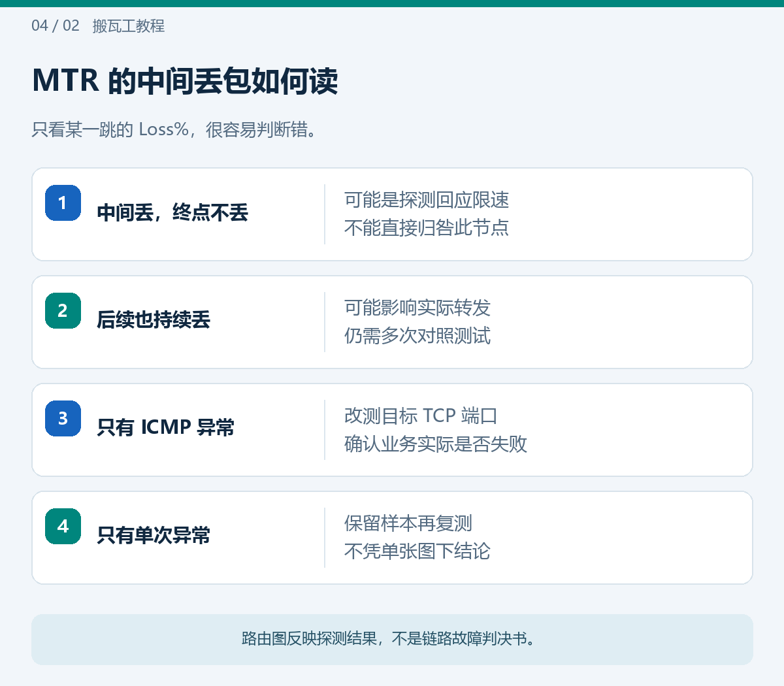The height and width of the screenshot is (686, 784).
Task: Click the '04 / 02' page indicator
Action: (56, 25)
